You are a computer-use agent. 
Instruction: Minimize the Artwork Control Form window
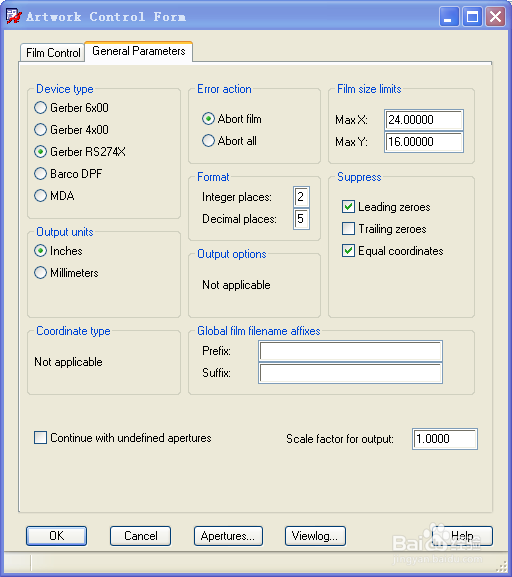tap(449, 17)
